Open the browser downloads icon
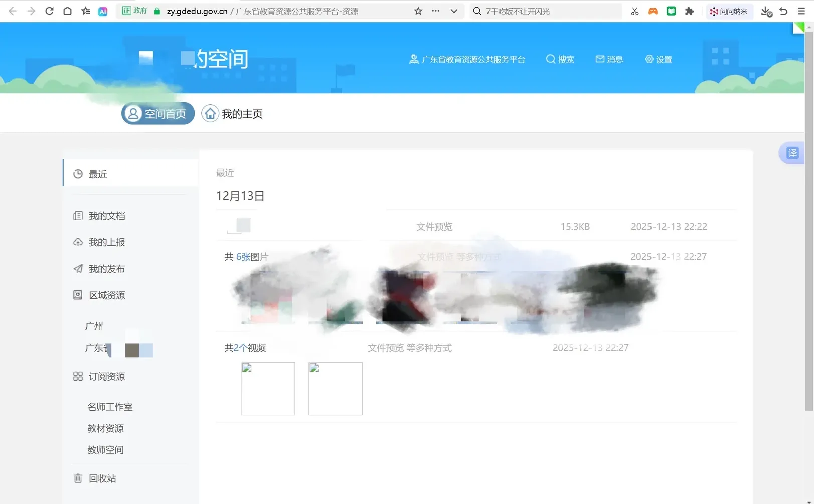Screen dimensions: 814x504 [765, 11]
